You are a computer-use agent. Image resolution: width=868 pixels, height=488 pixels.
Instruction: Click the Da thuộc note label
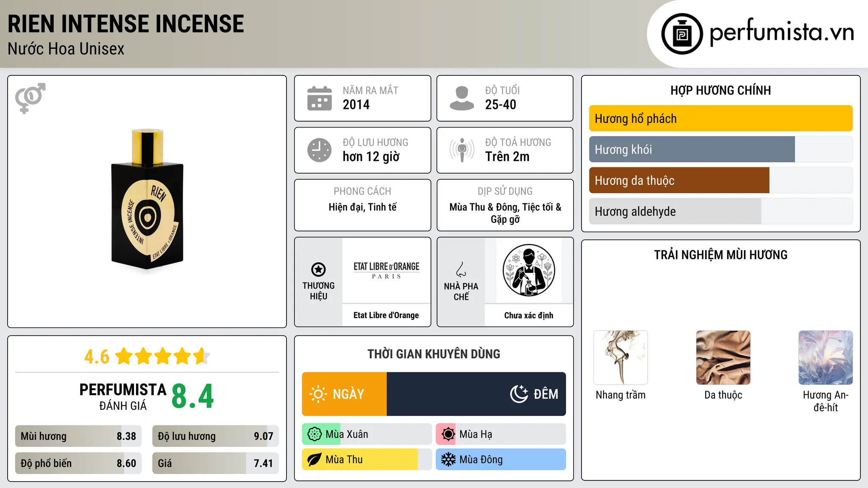(x=723, y=395)
